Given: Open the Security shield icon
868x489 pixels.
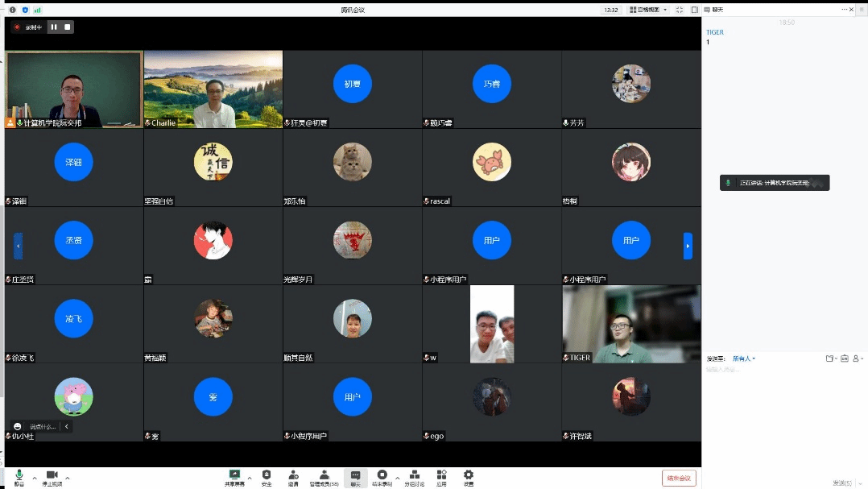Looking at the screenshot, I should pyautogui.click(x=267, y=476).
